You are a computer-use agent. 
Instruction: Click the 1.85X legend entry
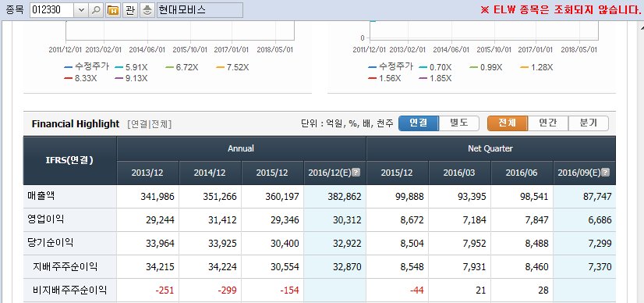435,78
